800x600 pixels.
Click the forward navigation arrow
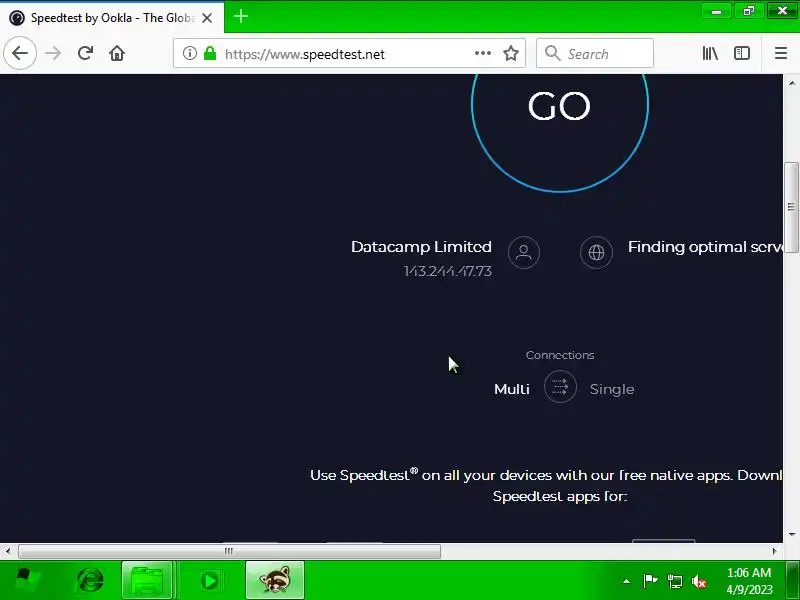point(53,53)
